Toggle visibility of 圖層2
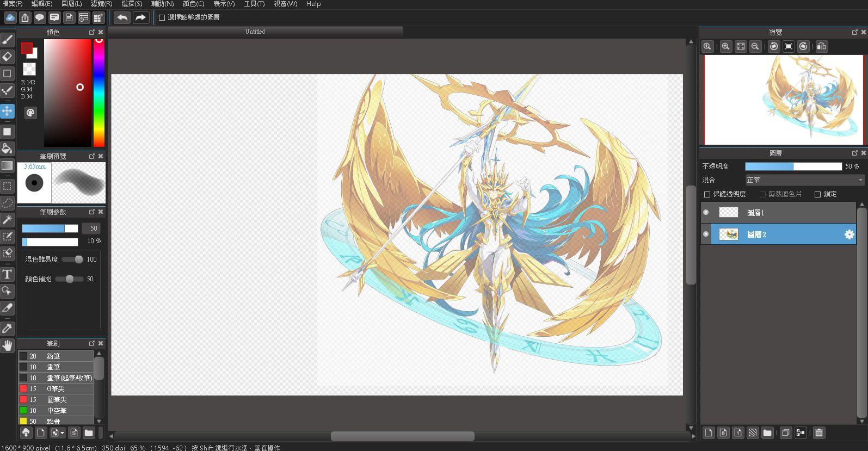The height and width of the screenshot is (451, 868). click(x=706, y=234)
